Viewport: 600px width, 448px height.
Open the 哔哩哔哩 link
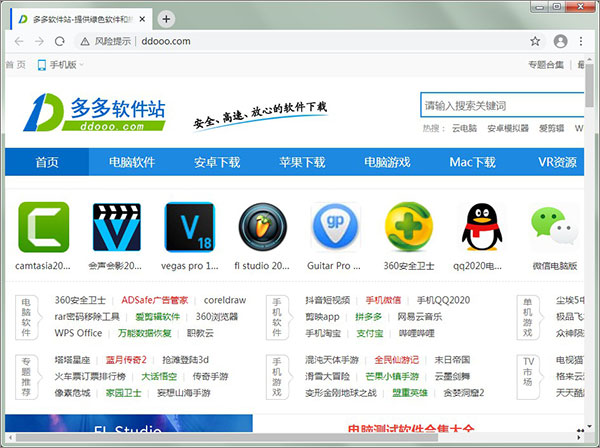tap(416, 333)
